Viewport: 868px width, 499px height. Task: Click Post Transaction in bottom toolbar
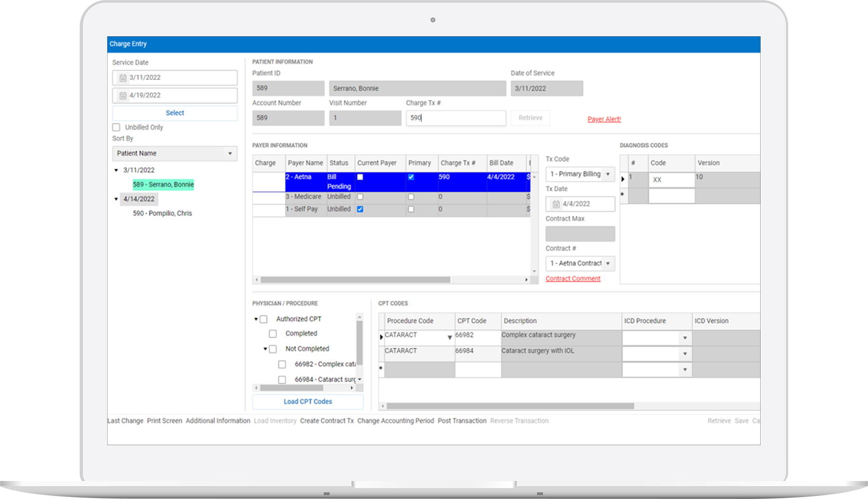(462, 421)
